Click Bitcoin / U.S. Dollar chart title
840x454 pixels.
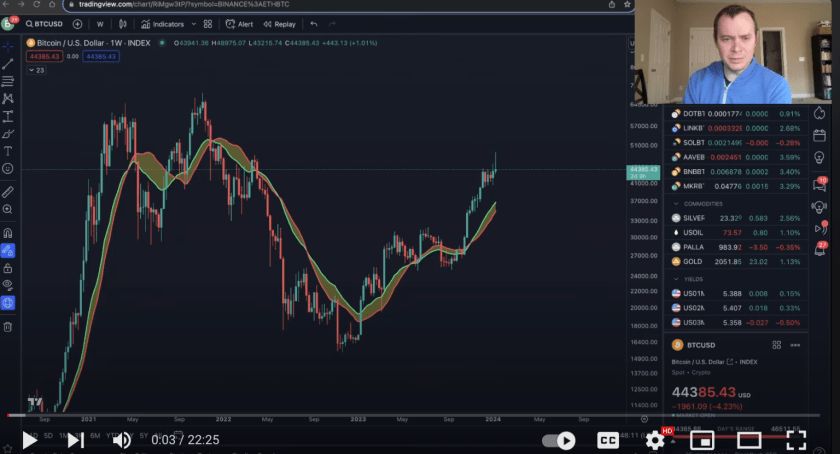(x=94, y=43)
